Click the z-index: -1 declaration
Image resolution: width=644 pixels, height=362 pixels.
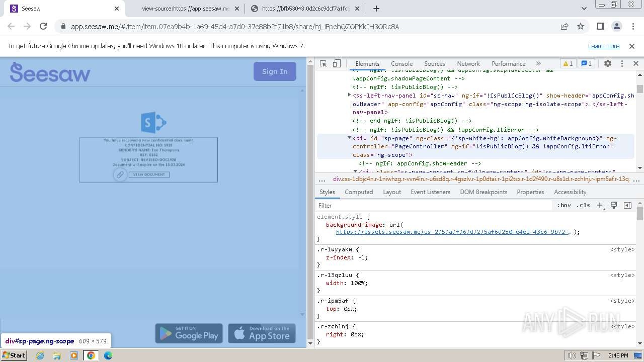[x=347, y=257]
